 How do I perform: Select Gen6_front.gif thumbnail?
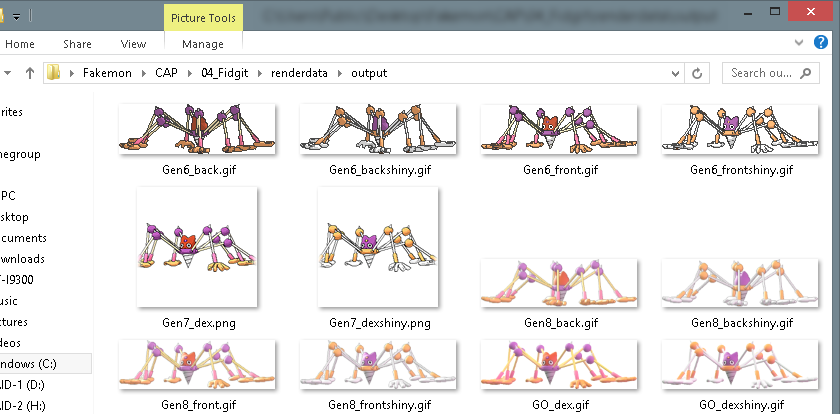coord(559,129)
